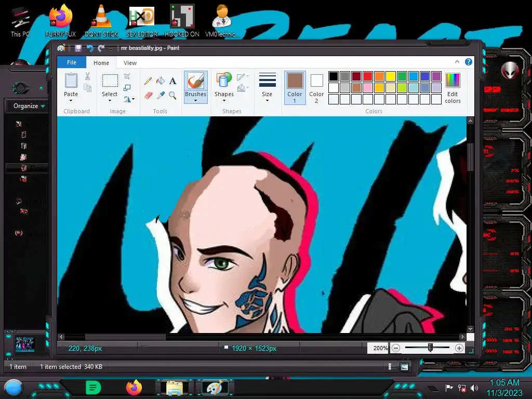Expand Organize menu in Explorer window

pos(29,106)
